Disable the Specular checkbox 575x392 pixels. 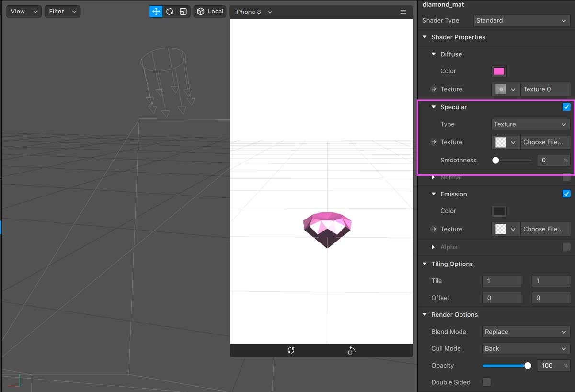pyautogui.click(x=566, y=107)
